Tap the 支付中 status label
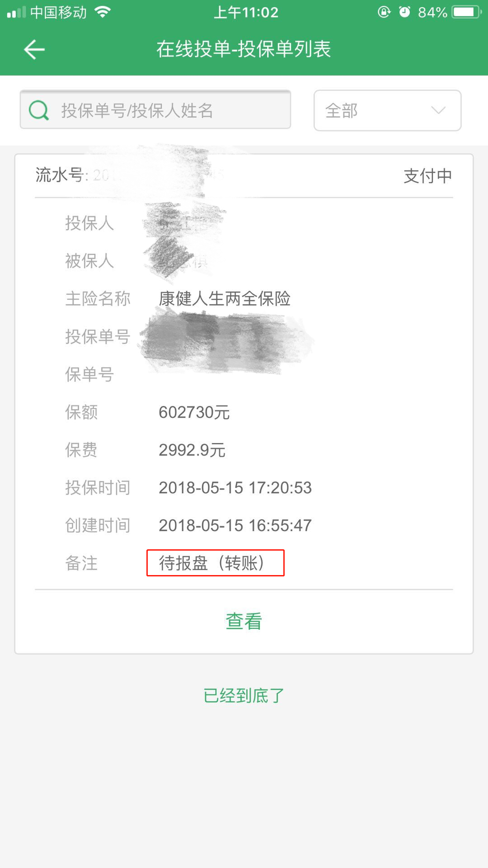Screen dimensions: 488x868 (427, 176)
